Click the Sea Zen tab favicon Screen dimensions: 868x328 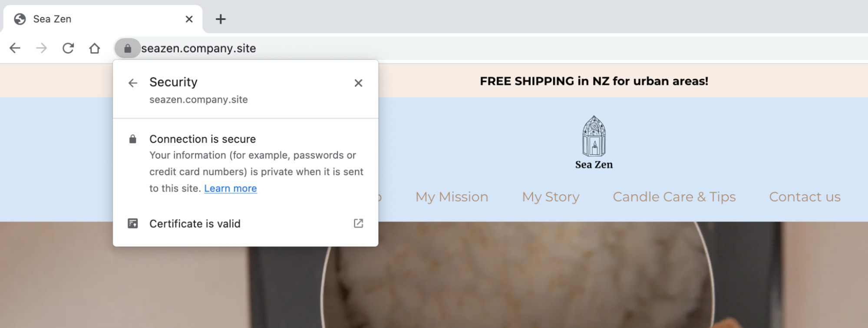20,19
